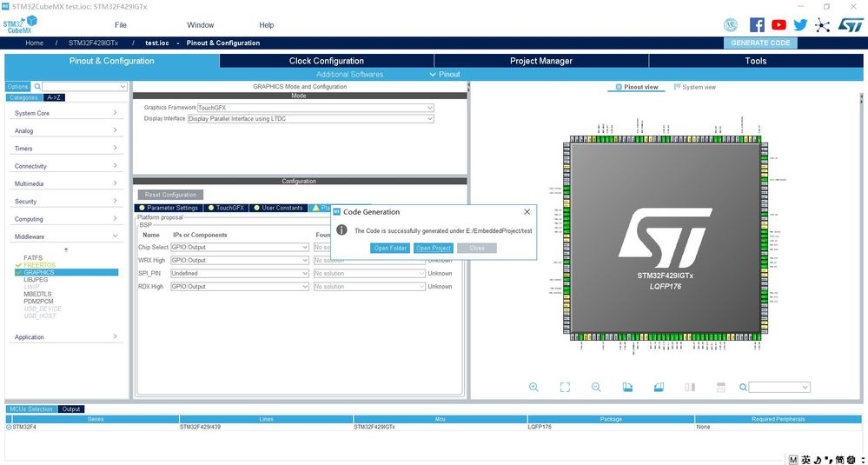
Task: Open the Parameter Settings tab
Action: pyautogui.click(x=169, y=208)
